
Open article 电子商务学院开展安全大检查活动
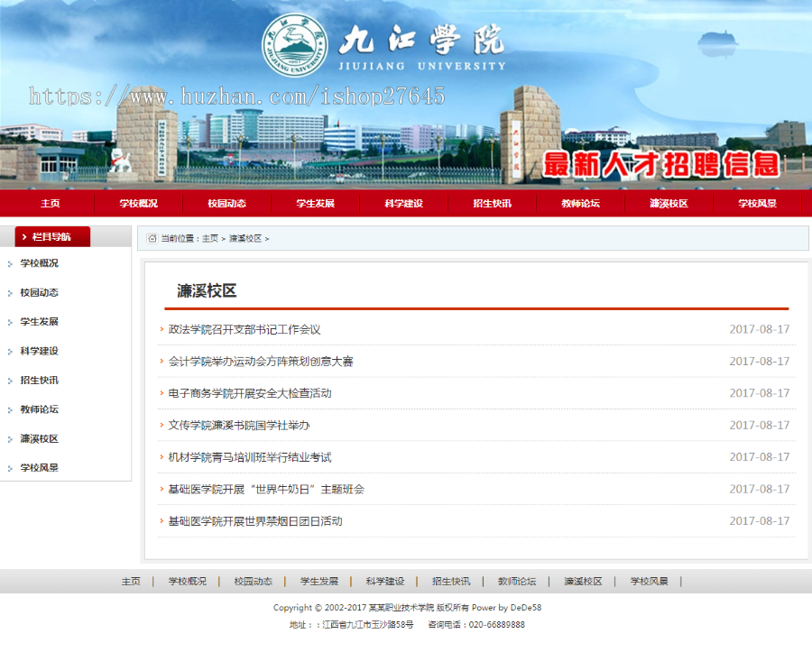click(250, 393)
